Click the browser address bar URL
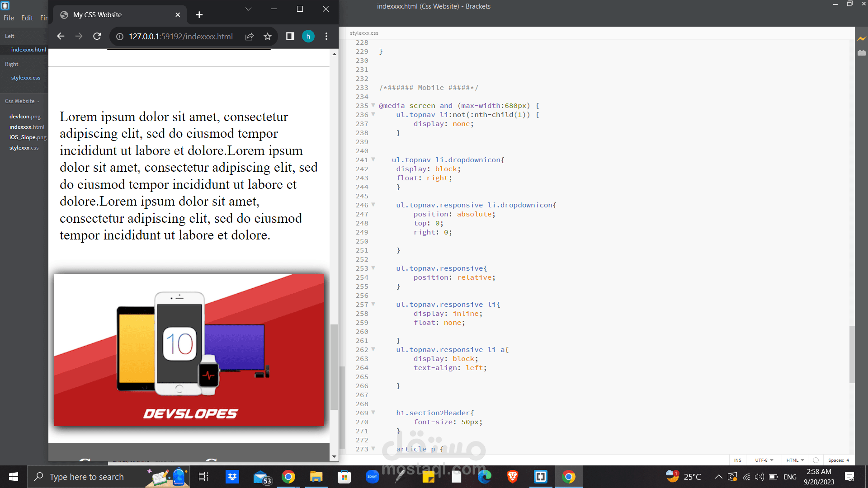Viewport: 868px width, 488px height. click(180, 37)
